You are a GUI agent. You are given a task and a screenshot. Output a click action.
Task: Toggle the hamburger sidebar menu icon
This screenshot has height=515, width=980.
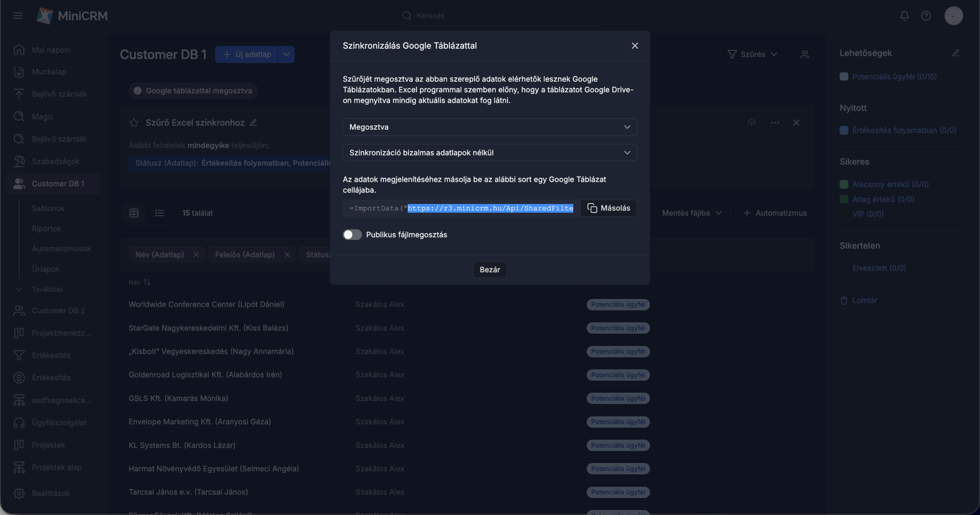[18, 16]
